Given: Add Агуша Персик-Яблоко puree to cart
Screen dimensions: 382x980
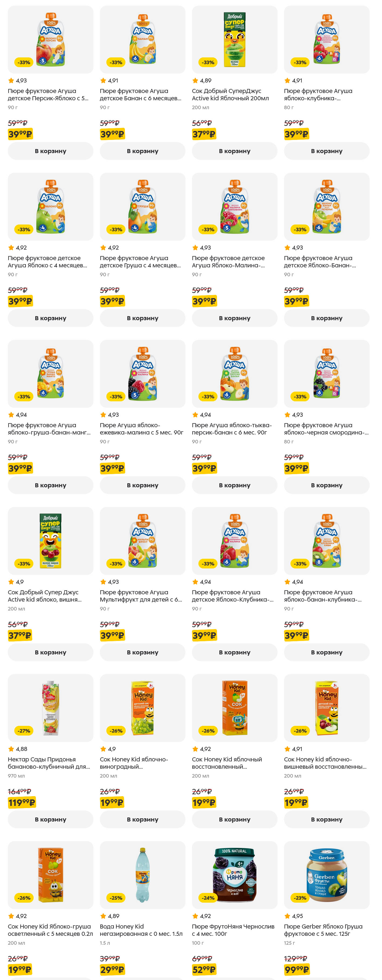Looking at the screenshot, I should [51, 151].
